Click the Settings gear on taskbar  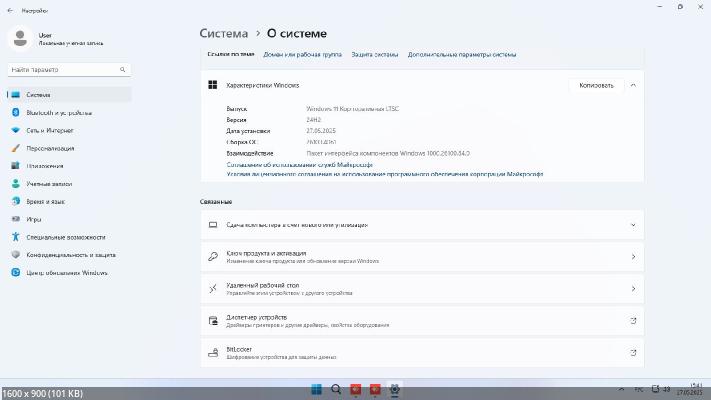pyautogui.click(x=394, y=389)
